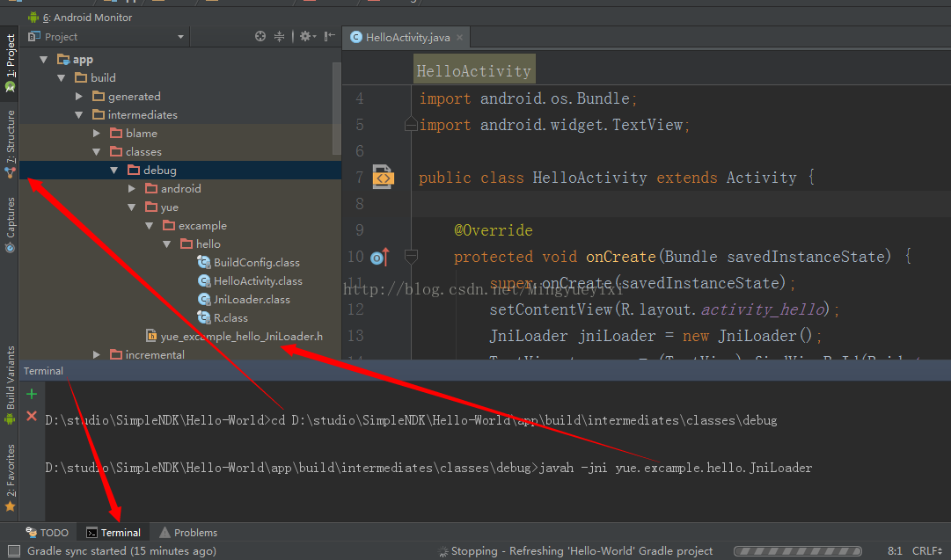Select BuildConfig.class file
Screen dimensions: 951x560
tap(249, 263)
